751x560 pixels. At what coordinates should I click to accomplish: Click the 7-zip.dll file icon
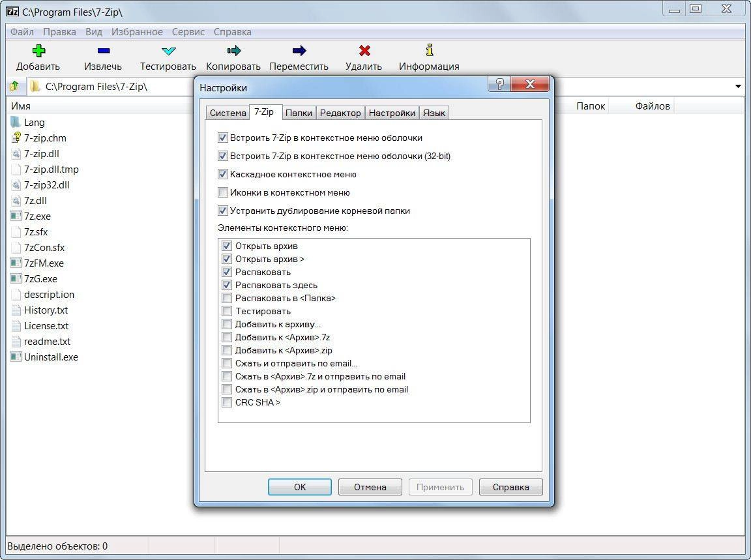16,154
